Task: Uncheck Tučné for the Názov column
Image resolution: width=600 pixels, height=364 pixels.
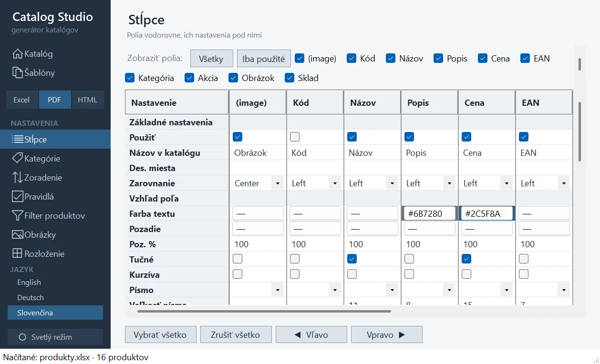Action: click(352, 259)
